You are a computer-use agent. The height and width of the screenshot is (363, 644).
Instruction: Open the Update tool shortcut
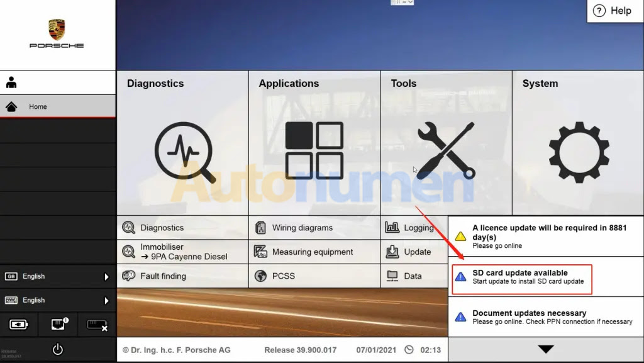(x=417, y=252)
